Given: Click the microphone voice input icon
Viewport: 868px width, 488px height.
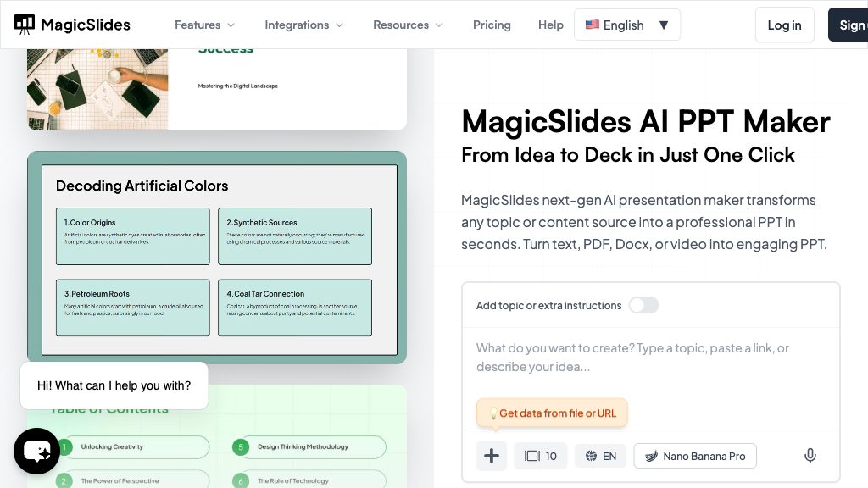Looking at the screenshot, I should point(810,456).
